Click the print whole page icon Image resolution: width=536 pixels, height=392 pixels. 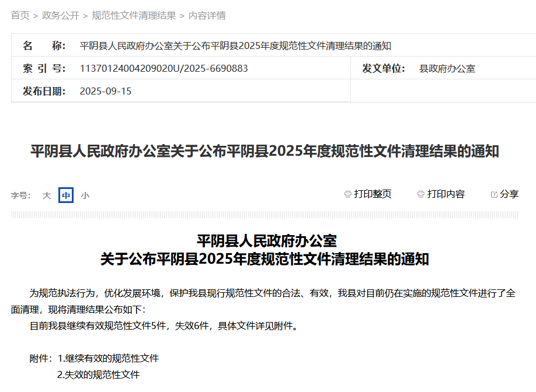[x=349, y=194]
